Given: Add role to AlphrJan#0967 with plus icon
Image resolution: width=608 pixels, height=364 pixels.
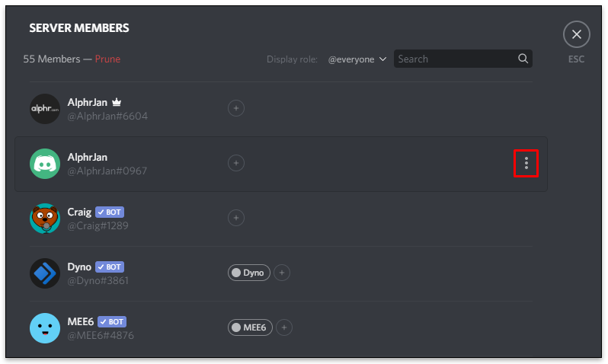Looking at the screenshot, I should pos(235,163).
